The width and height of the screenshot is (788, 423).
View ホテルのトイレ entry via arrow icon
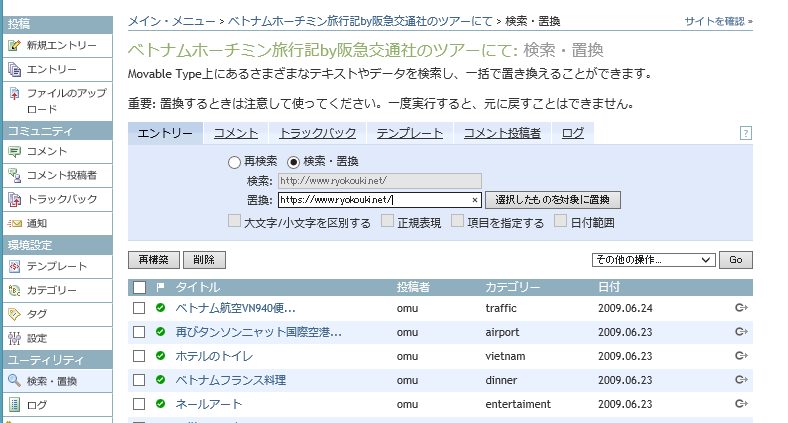pyautogui.click(x=741, y=356)
